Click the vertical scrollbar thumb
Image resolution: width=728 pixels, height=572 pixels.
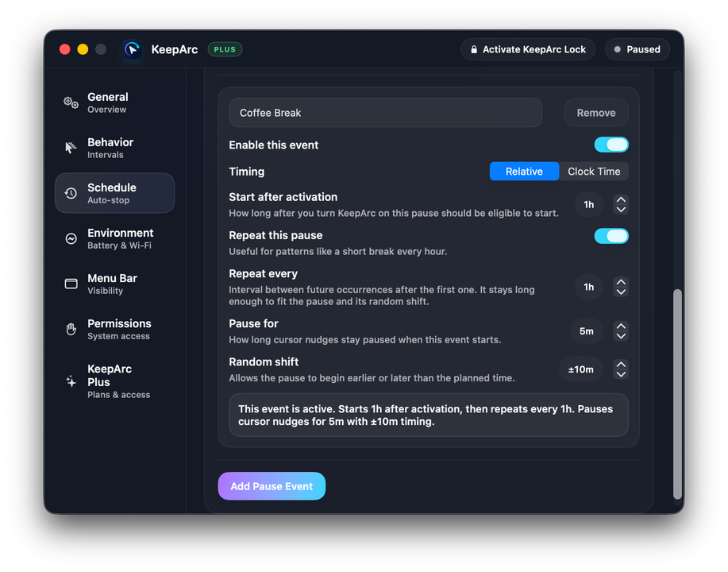click(x=677, y=394)
